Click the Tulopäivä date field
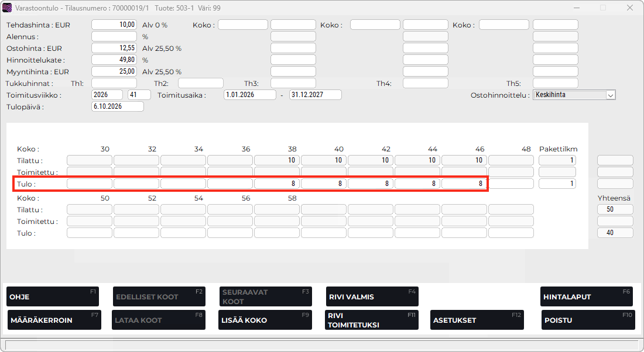This screenshot has width=644, height=352. [118, 106]
